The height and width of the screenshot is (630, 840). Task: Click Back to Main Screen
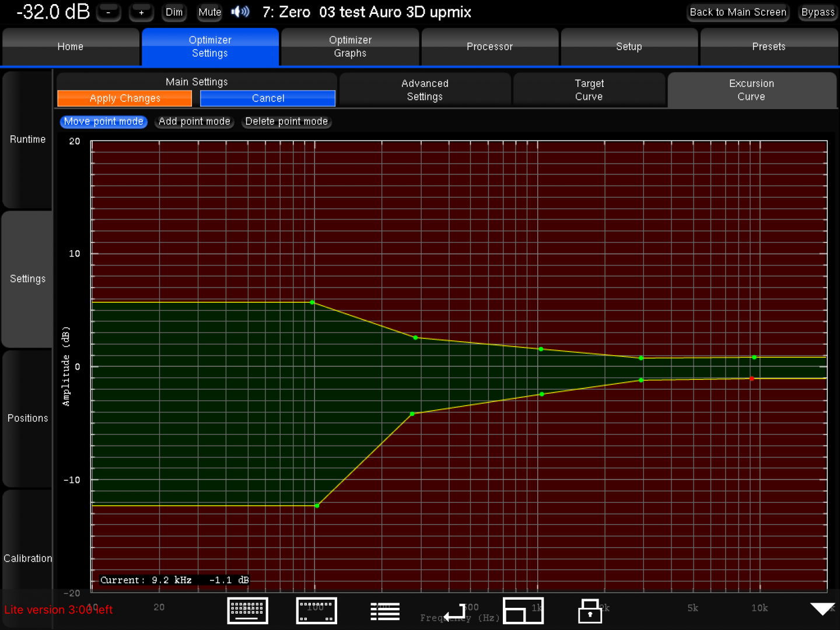pyautogui.click(x=738, y=12)
